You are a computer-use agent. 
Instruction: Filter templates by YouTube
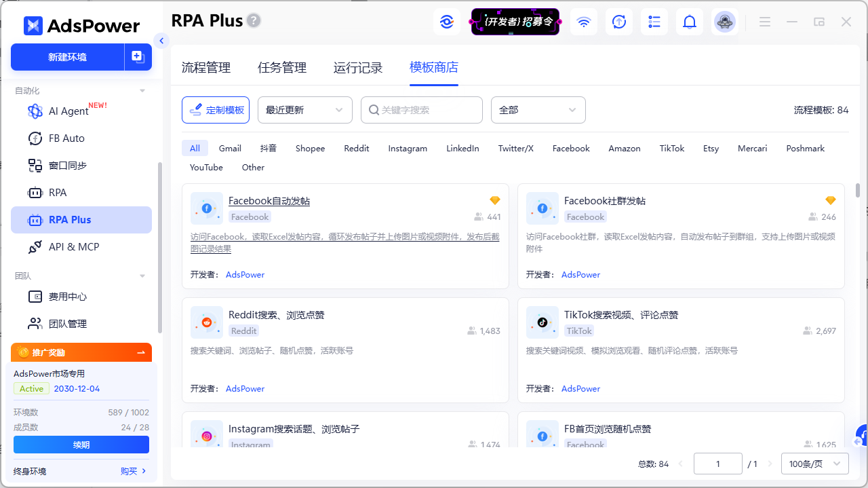pyautogui.click(x=206, y=168)
